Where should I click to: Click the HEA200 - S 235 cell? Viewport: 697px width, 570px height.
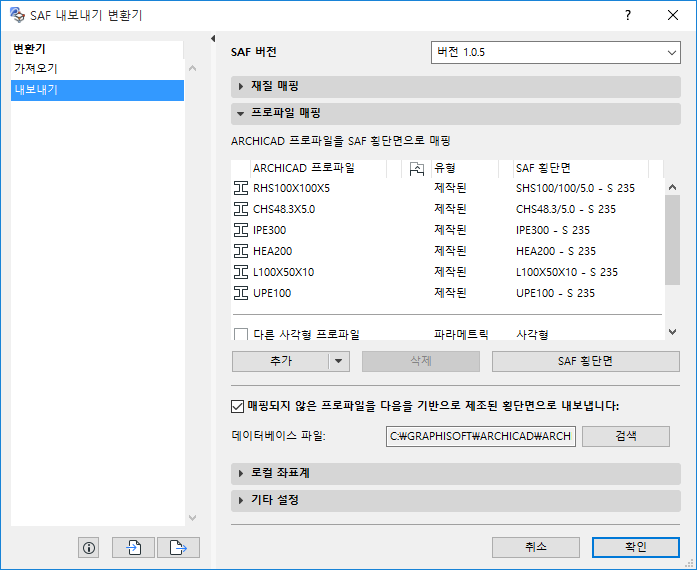(x=556, y=251)
